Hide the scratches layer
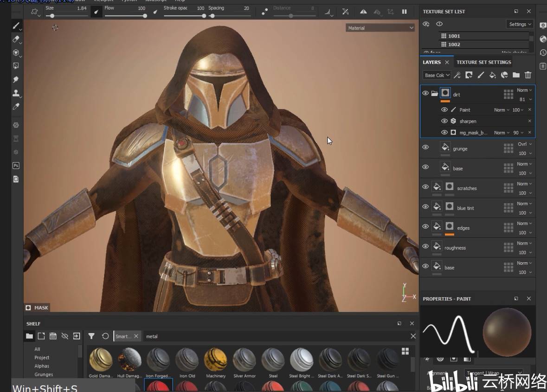 click(x=425, y=186)
